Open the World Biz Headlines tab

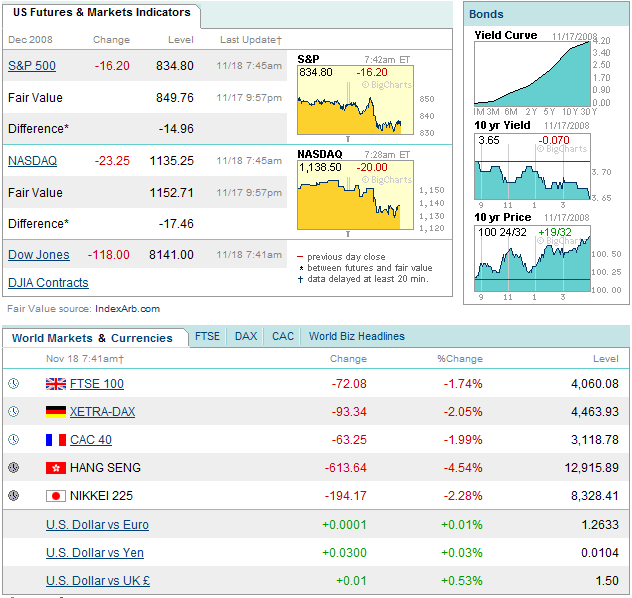[x=357, y=336]
